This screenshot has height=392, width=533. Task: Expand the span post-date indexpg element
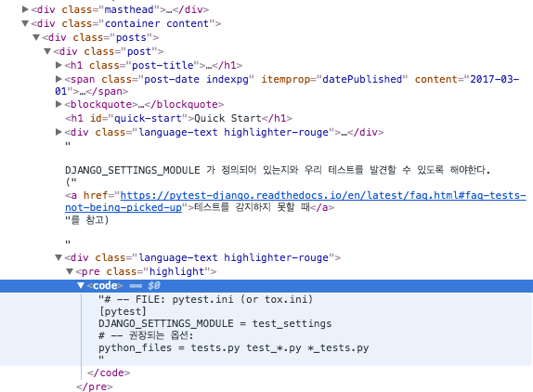click(58, 79)
